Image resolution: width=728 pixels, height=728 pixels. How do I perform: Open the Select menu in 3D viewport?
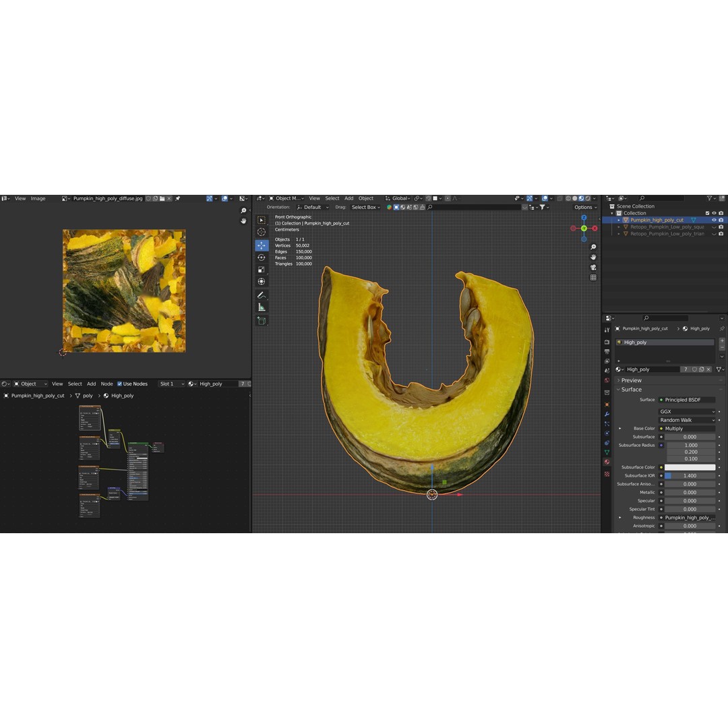(332, 198)
